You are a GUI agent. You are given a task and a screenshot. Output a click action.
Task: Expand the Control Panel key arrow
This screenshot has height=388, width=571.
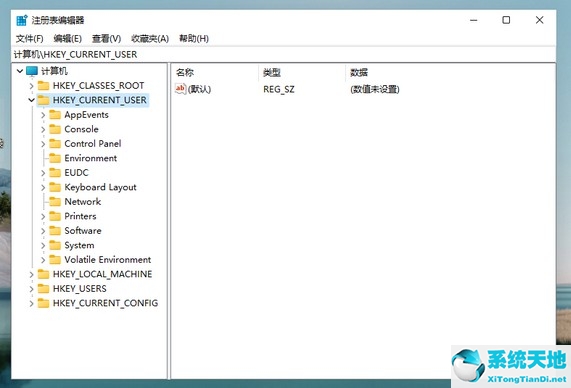(x=43, y=144)
